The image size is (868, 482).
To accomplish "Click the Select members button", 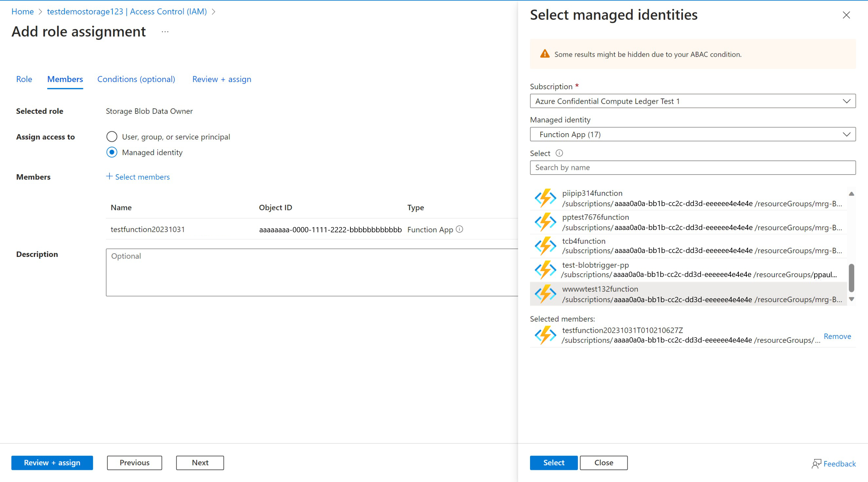I will point(138,176).
